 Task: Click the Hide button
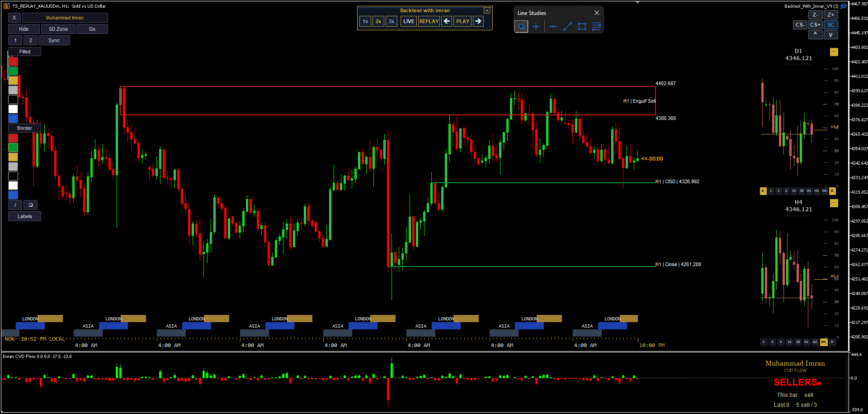pyautogui.click(x=24, y=29)
